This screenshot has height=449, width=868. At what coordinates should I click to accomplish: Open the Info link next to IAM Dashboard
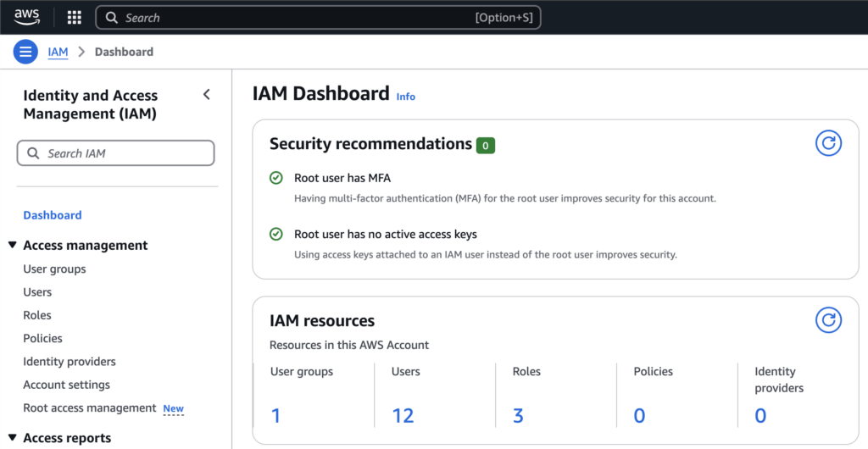click(406, 97)
